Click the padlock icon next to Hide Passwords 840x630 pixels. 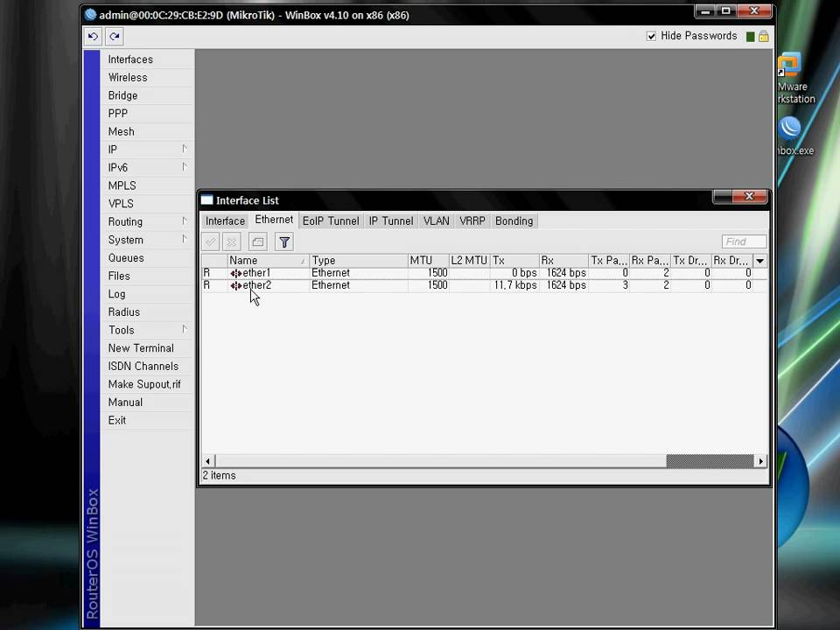click(763, 36)
